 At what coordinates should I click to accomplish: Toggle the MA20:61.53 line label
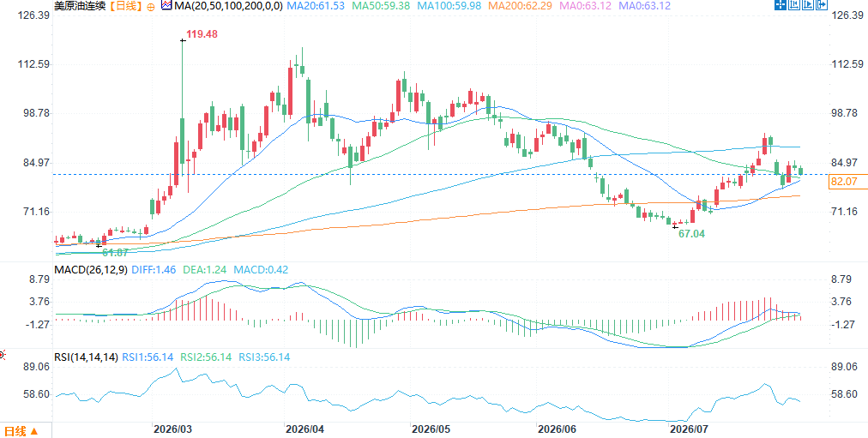tap(316, 6)
